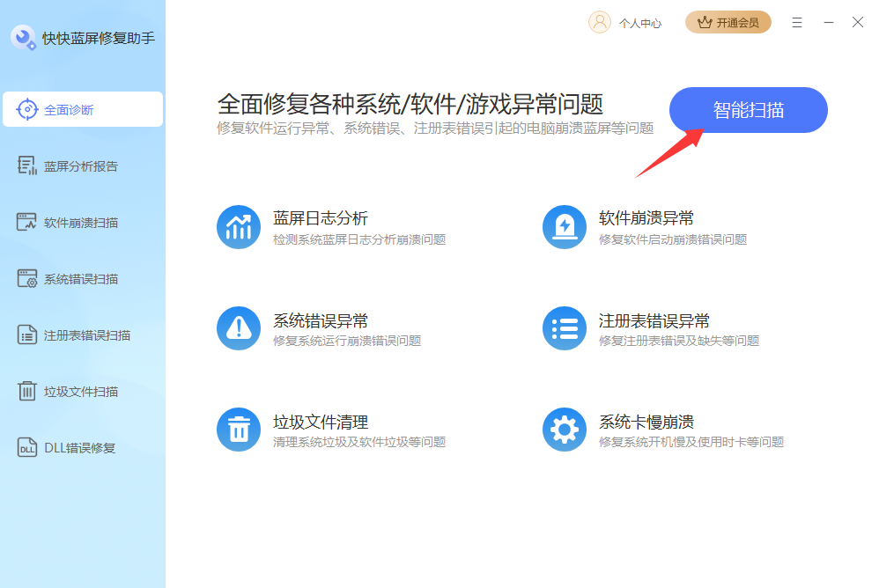Open the 蓝屏日志分析 feature icon
The height and width of the screenshot is (588, 879).
point(238,227)
